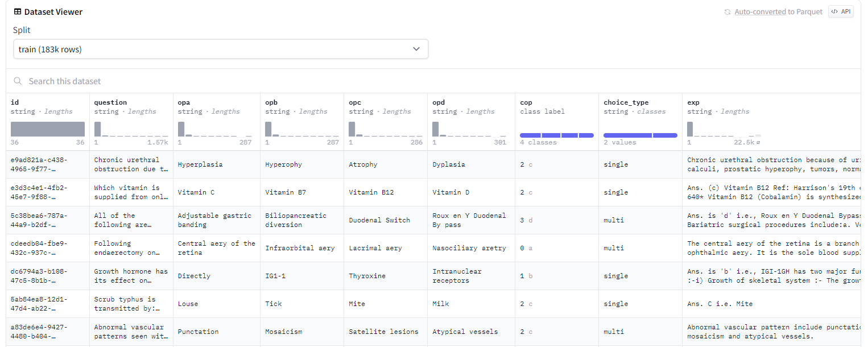Click the opb column length histogram
This screenshot has height=347, width=868.
pyautogui.click(x=301, y=129)
